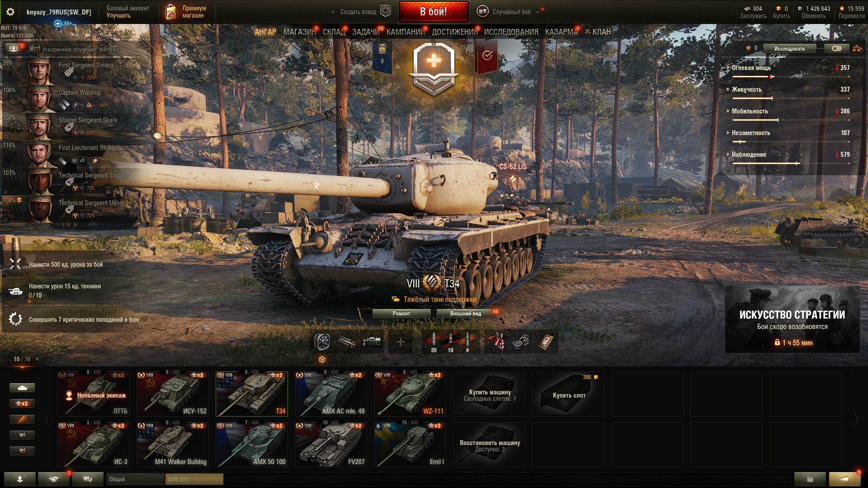Select the ИСУ-152 tank in carousel
This screenshot has width=868, height=488.
tap(173, 394)
